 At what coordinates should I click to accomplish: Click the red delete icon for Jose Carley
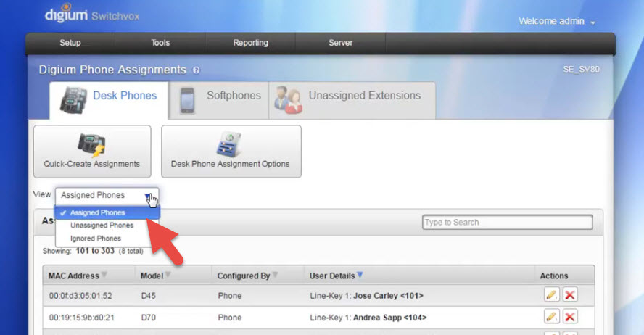pos(570,296)
